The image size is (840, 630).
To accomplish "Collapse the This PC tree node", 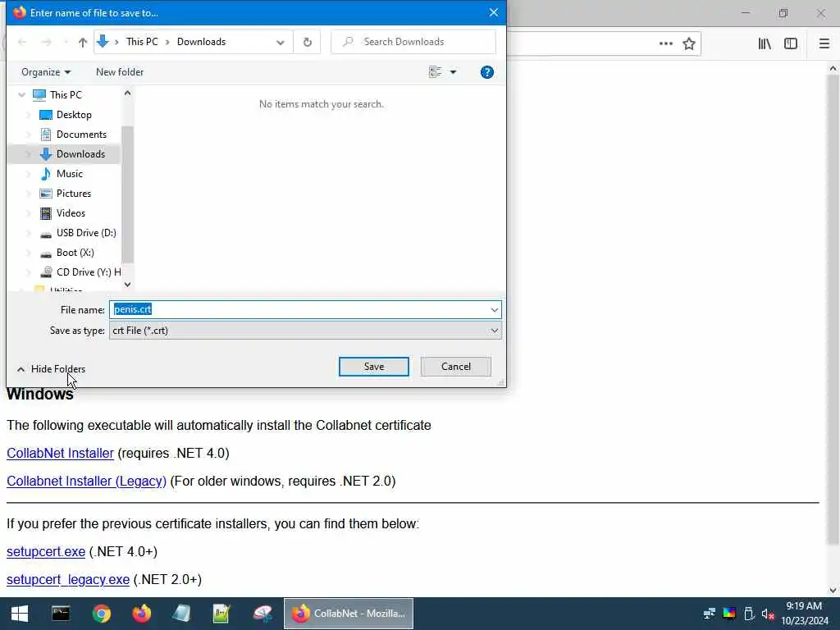I will [x=21, y=95].
